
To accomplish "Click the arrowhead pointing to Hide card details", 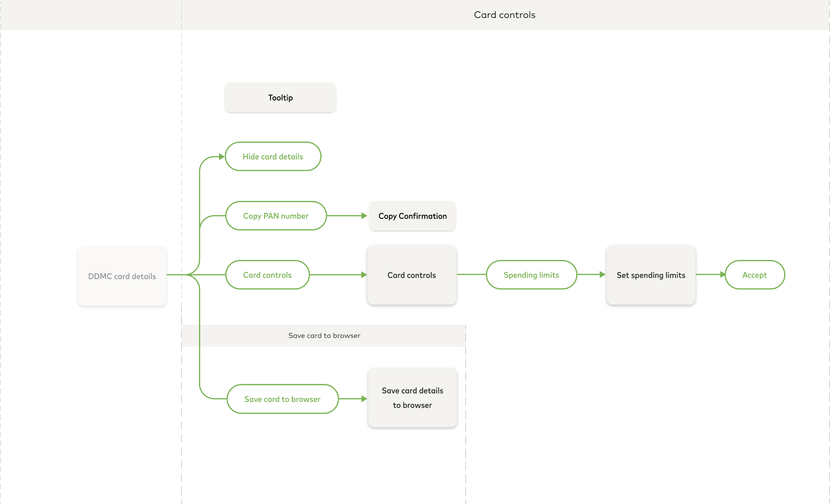I will click(222, 156).
